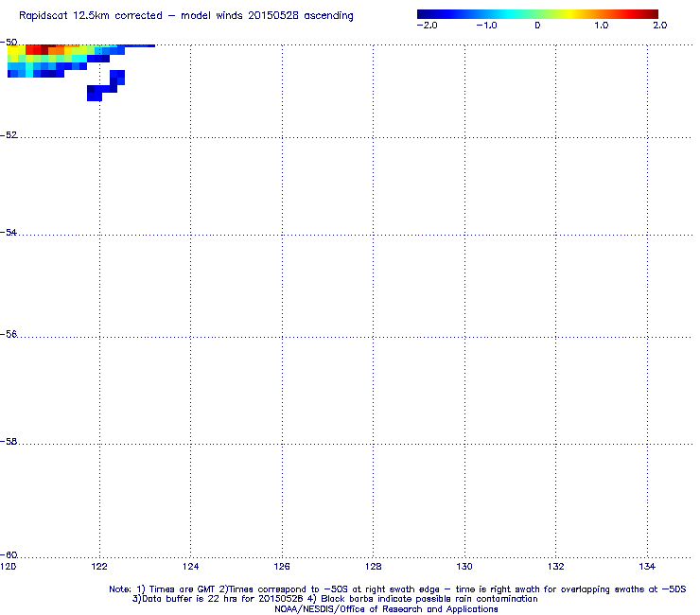Click the 'Data buffer is 22 hrs' note line
Screen dimensions: 700x615
click(334, 599)
